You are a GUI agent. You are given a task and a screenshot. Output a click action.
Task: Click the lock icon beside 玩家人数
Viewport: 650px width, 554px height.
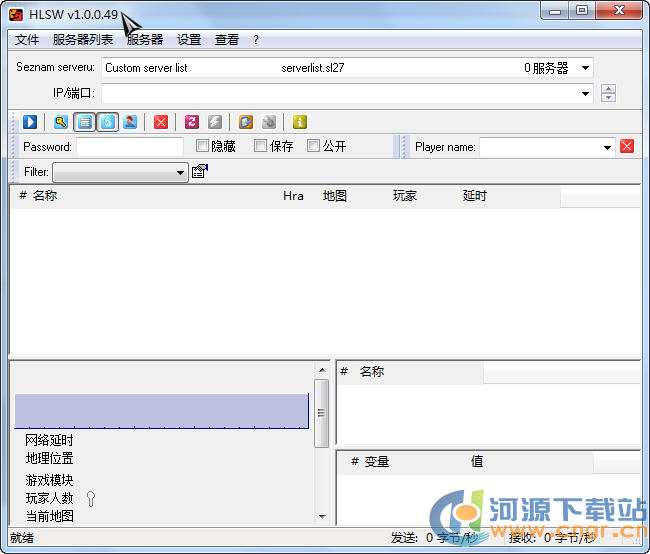pyautogui.click(x=91, y=499)
